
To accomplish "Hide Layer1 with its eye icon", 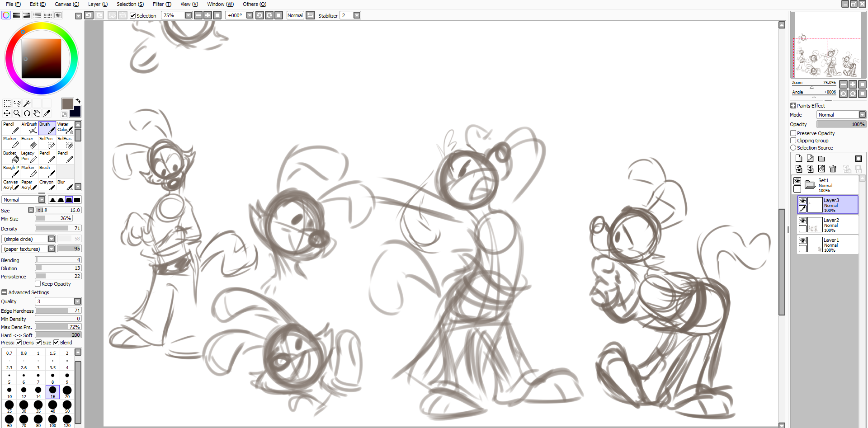I will point(803,240).
